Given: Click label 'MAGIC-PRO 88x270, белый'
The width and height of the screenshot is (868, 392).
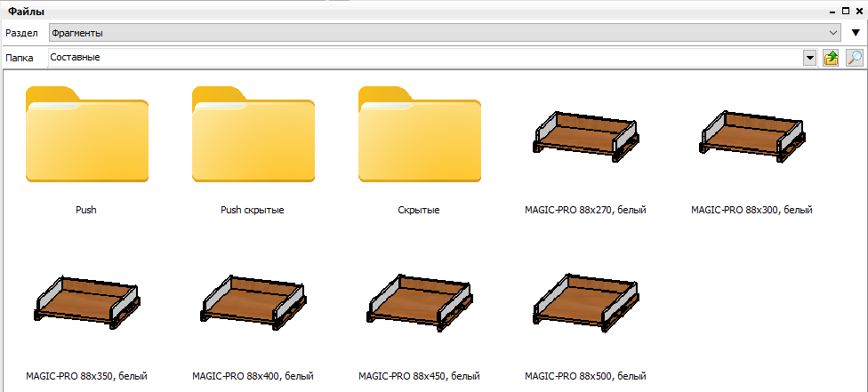Looking at the screenshot, I should tap(586, 211).
